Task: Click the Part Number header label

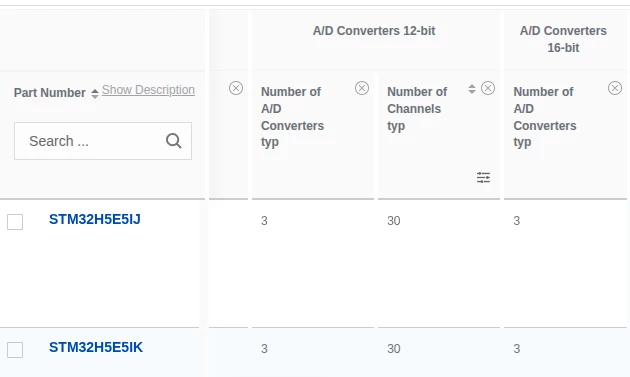Action: 49,93
